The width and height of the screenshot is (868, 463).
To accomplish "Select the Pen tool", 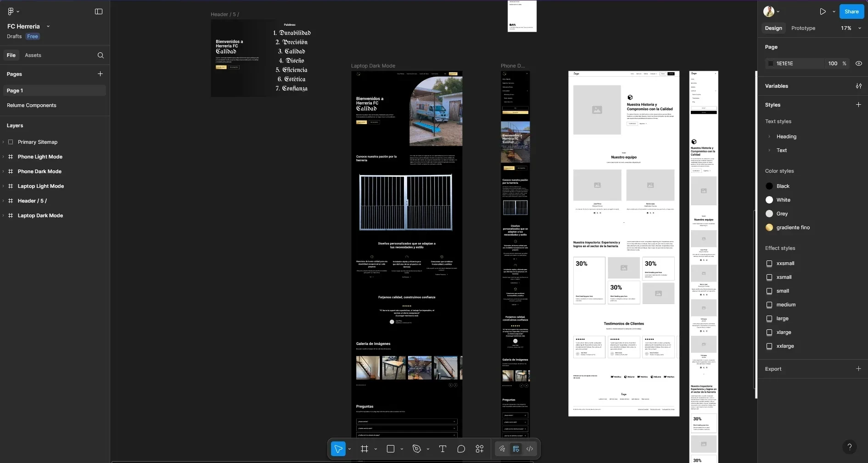I will coord(417,449).
